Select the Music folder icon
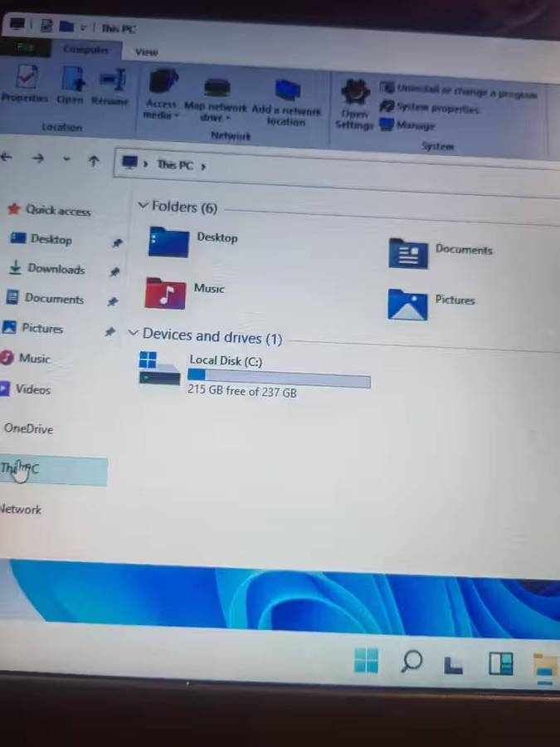 click(x=165, y=293)
